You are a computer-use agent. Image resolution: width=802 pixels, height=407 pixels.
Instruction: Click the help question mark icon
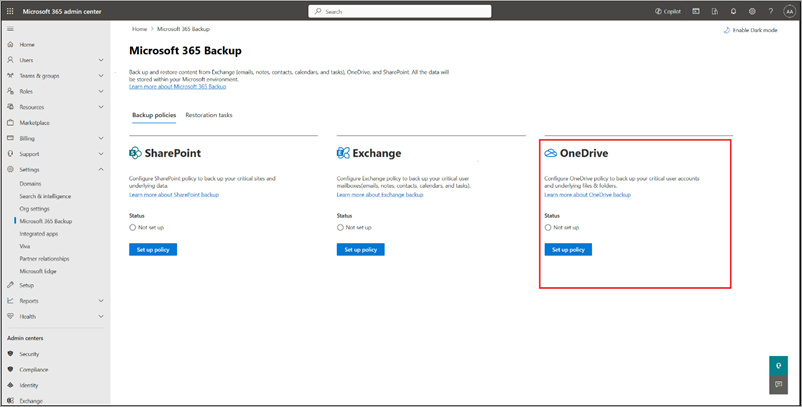(x=770, y=11)
